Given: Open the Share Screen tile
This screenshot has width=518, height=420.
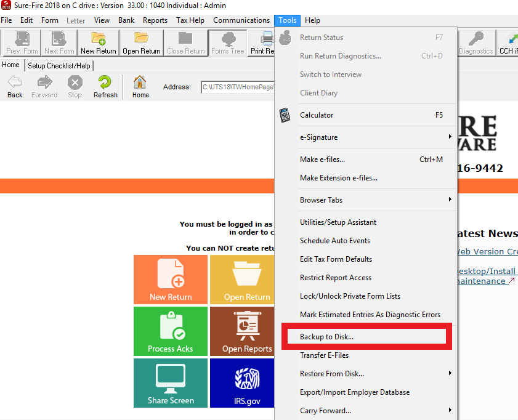Looking at the screenshot, I should click(171, 383).
